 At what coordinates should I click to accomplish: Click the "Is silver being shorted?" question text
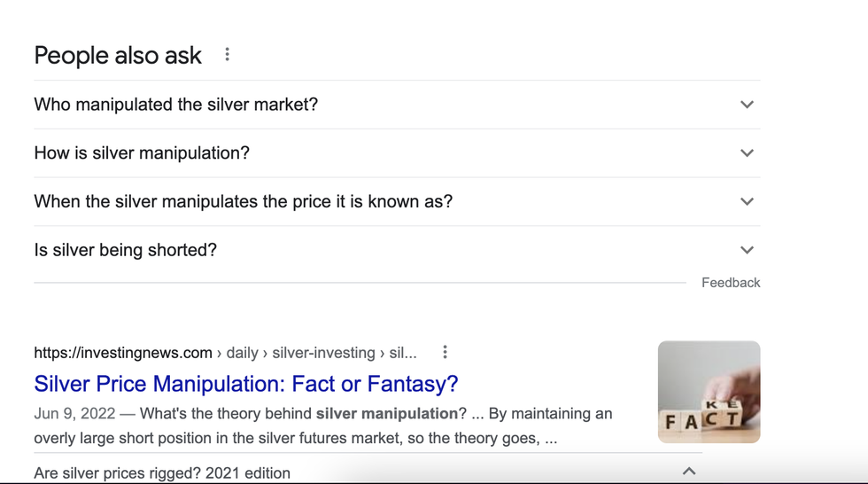point(125,250)
